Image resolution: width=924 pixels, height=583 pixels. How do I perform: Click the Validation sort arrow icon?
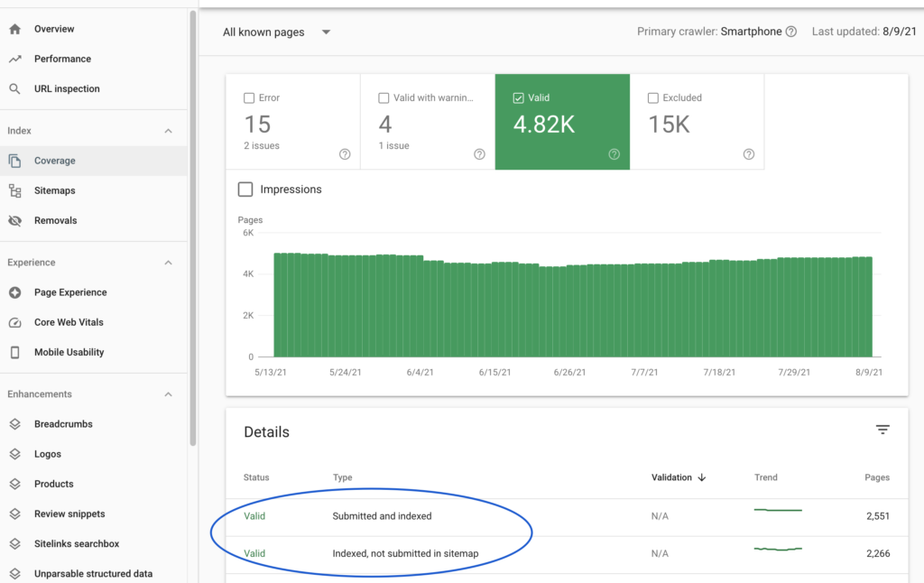click(701, 477)
